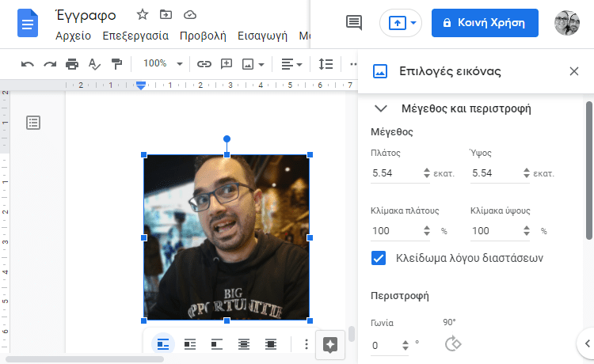Open the account profile avatar

pos(567,23)
